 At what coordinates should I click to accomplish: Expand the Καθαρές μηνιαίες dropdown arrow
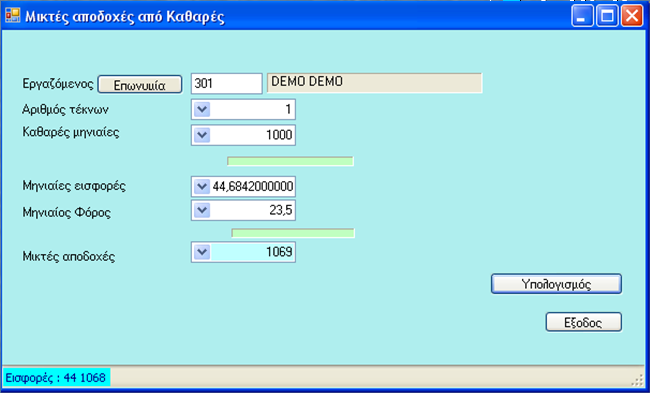point(202,135)
